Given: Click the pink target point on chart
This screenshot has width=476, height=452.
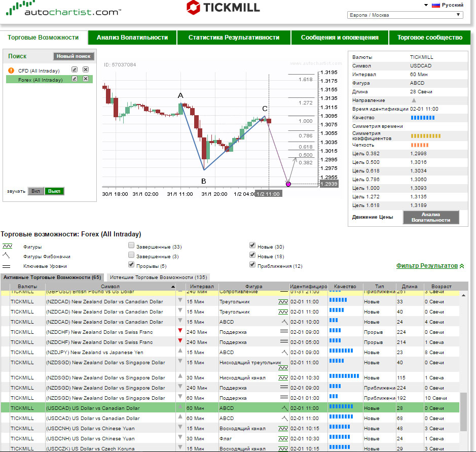Looking at the screenshot, I should pyautogui.click(x=288, y=184).
